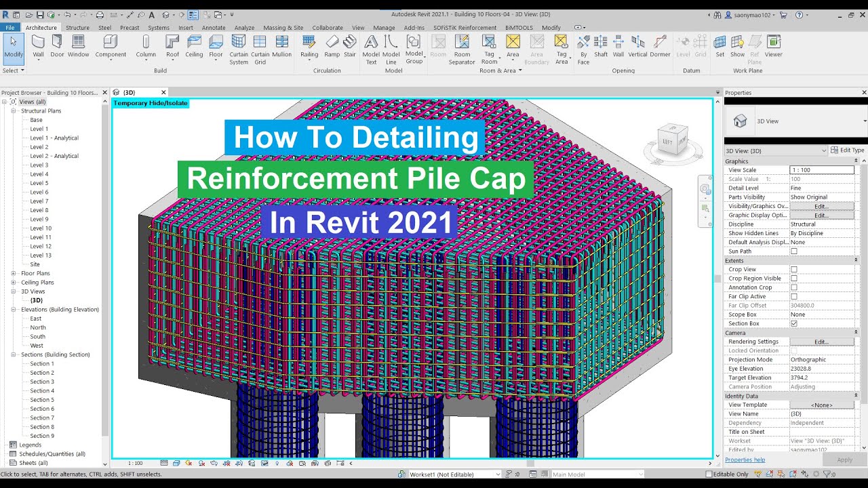Select the Stair tool
868x488 pixels.
tap(350, 46)
